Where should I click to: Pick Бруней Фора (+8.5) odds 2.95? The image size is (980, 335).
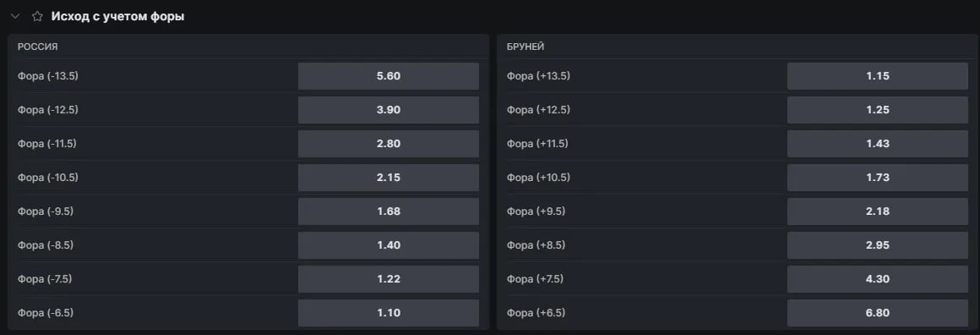pos(878,245)
